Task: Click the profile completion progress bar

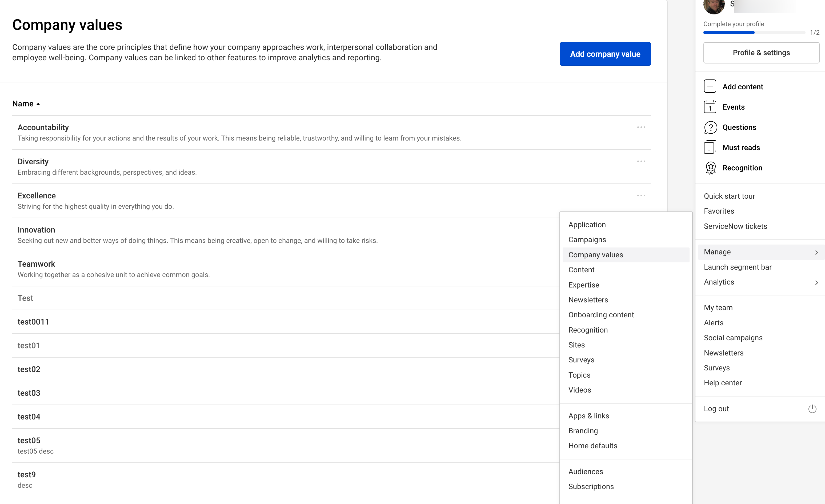Action: 754,33
